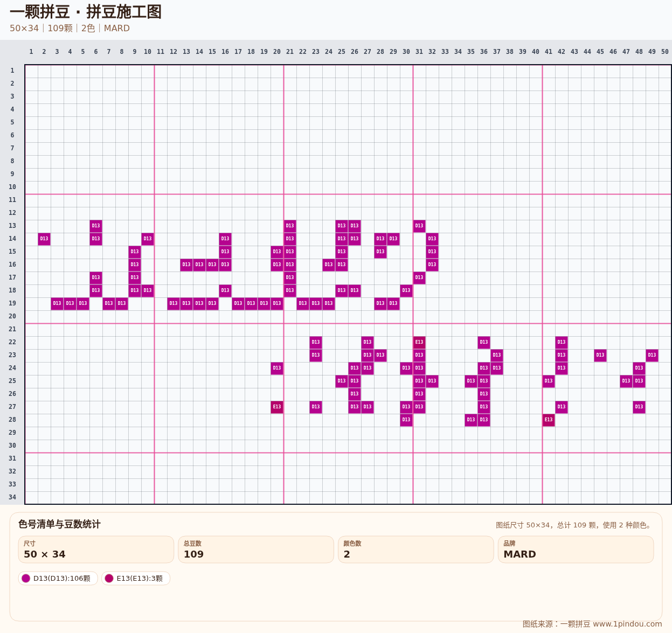Click the E13 bead at row 22, column 31
Viewport: 672px width, 633px height.
(x=419, y=342)
